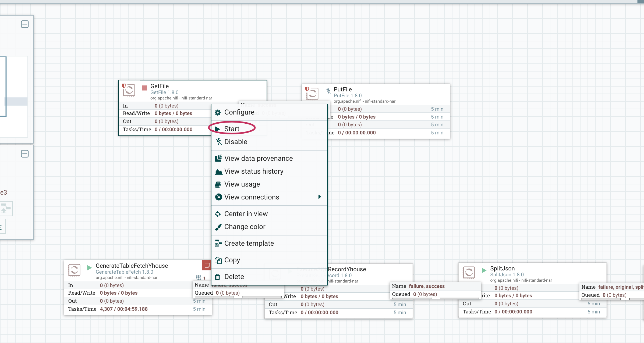
Task: Click the GetFile processor icon
Action: tap(129, 91)
